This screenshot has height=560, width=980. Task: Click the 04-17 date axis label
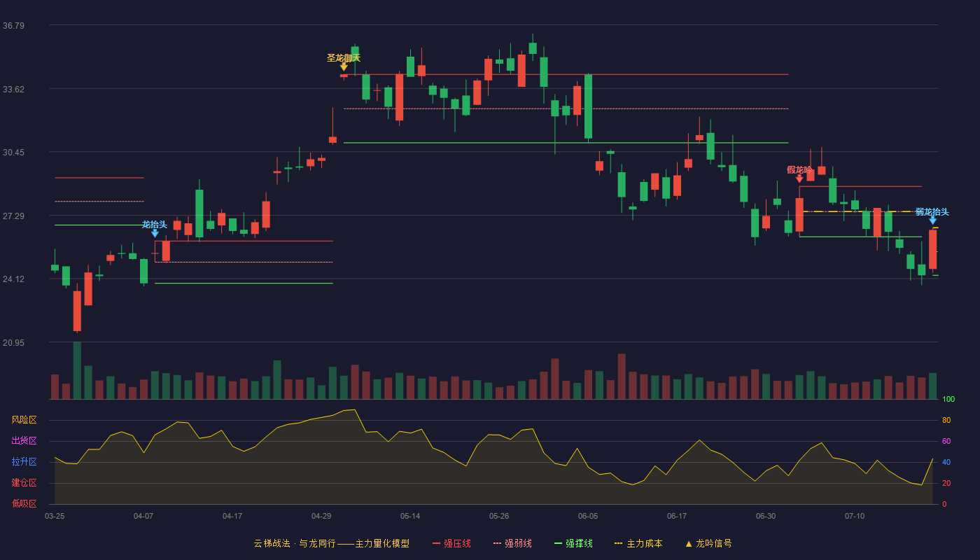[x=232, y=516]
